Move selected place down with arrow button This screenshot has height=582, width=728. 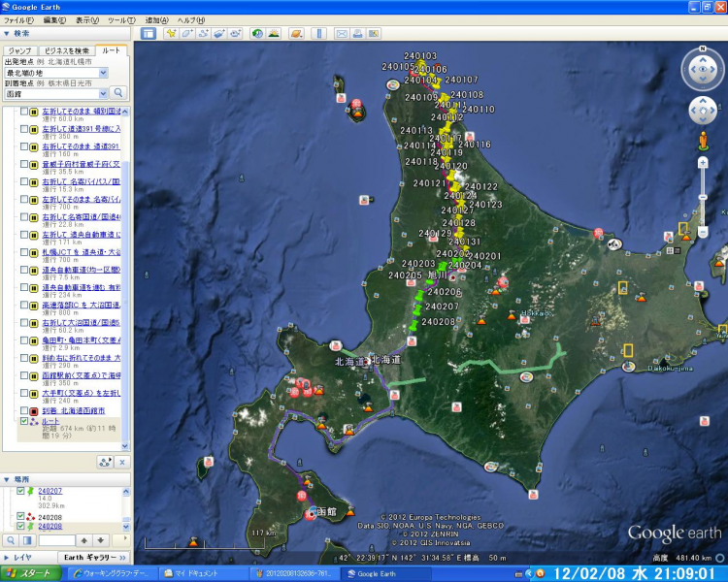coord(101,540)
